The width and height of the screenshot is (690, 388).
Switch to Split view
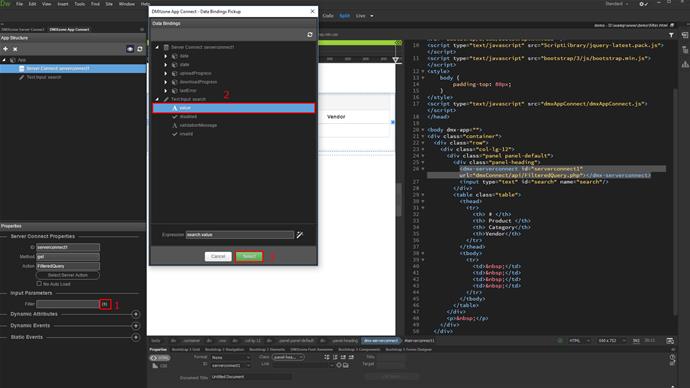pos(345,16)
